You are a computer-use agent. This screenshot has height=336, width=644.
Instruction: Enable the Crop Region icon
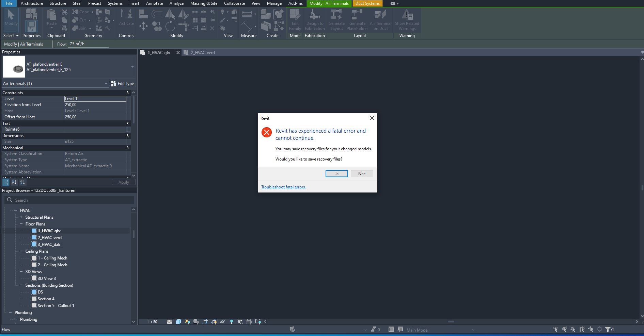click(205, 322)
